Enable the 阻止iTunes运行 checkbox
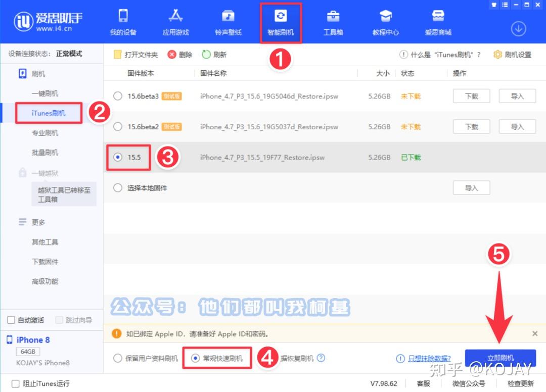The height and width of the screenshot is (392, 546). [15, 383]
